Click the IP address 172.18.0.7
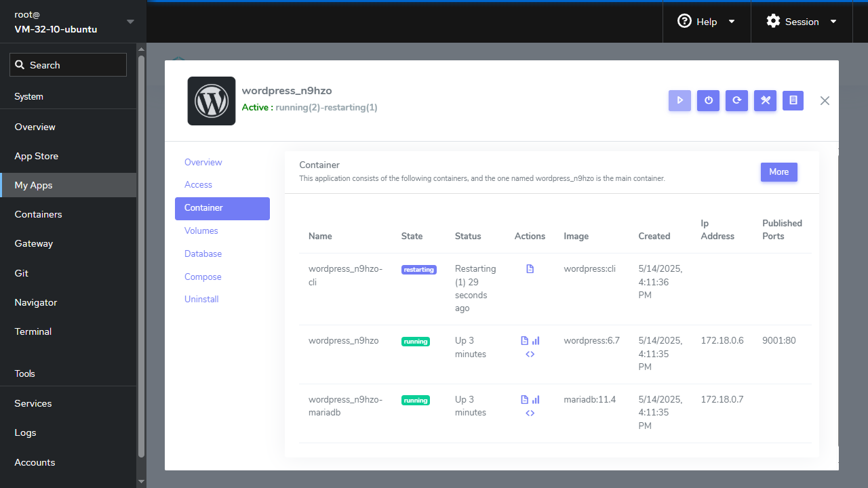 pyautogui.click(x=722, y=400)
